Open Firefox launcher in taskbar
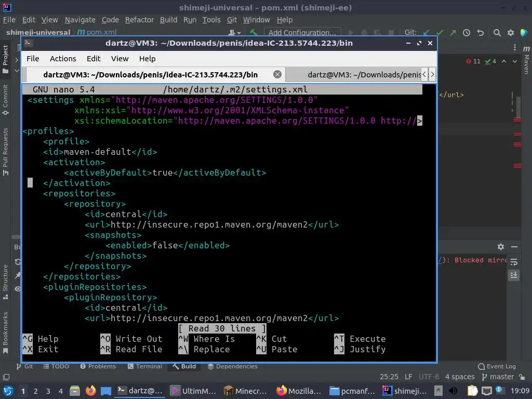 (x=90, y=391)
